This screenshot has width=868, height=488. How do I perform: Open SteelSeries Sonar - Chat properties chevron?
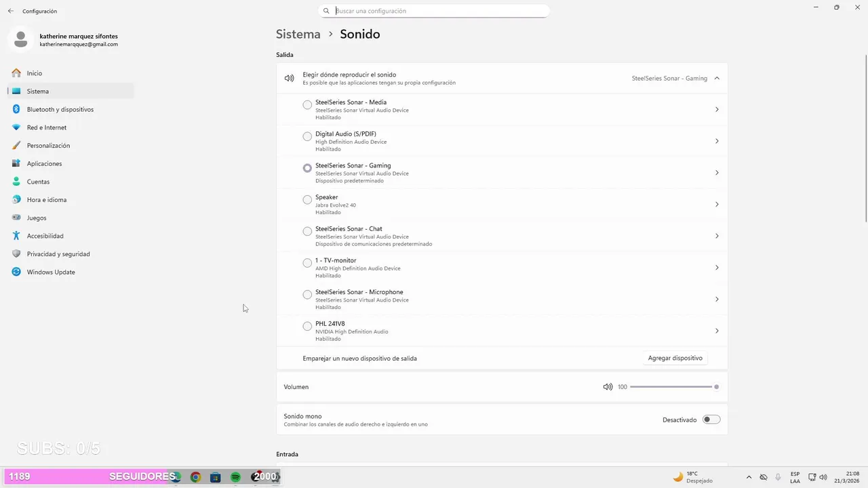717,236
